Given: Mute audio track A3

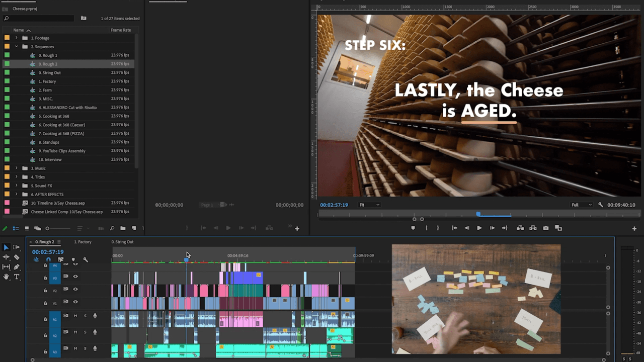Looking at the screenshot, I should click(x=75, y=348).
